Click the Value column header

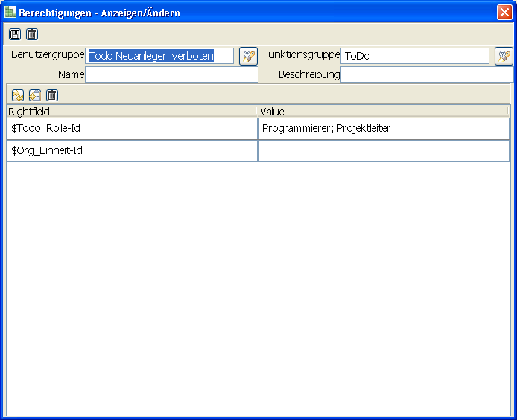383,112
